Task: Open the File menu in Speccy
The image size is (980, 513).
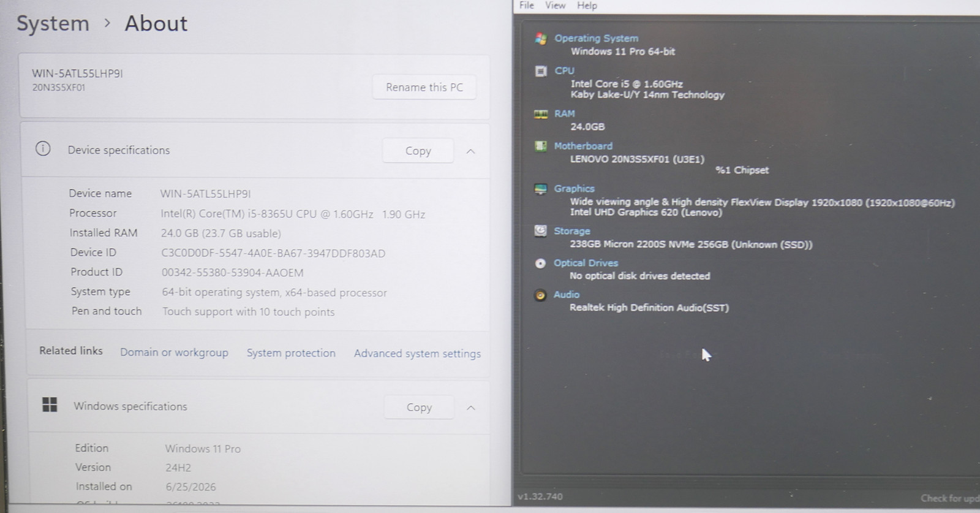Action: 527,6
